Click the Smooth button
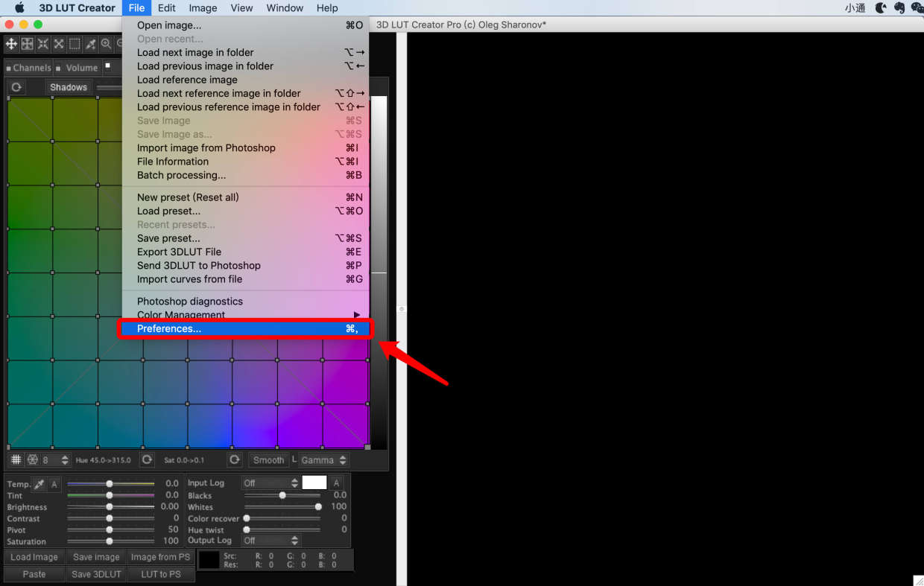This screenshot has width=924, height=586. coord(268,460)
